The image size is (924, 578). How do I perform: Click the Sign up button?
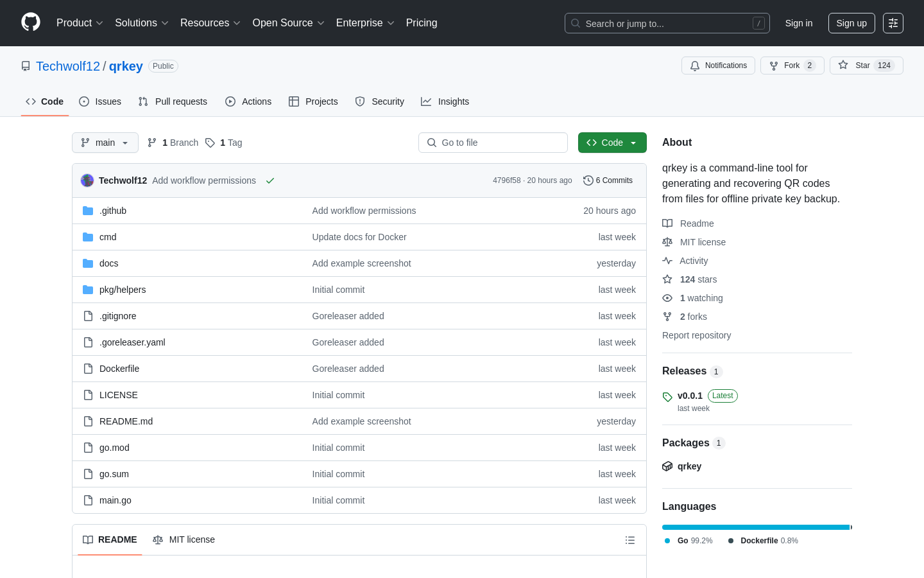tap(851, 23)
